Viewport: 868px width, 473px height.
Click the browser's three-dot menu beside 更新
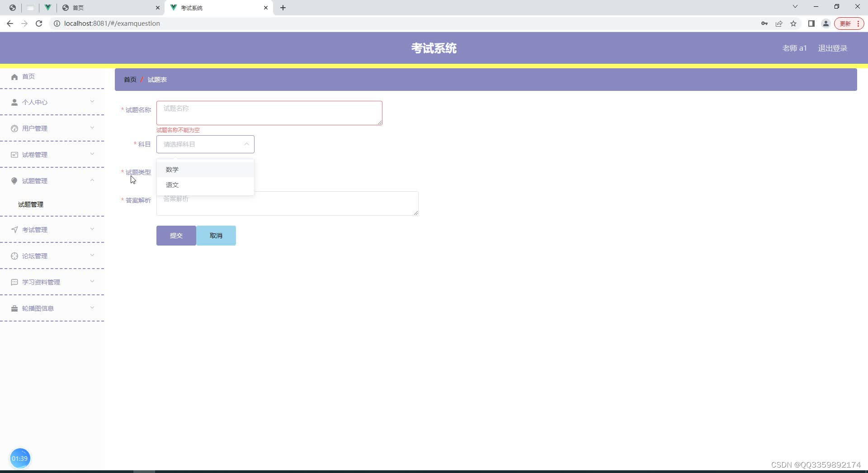click(858, 24)
